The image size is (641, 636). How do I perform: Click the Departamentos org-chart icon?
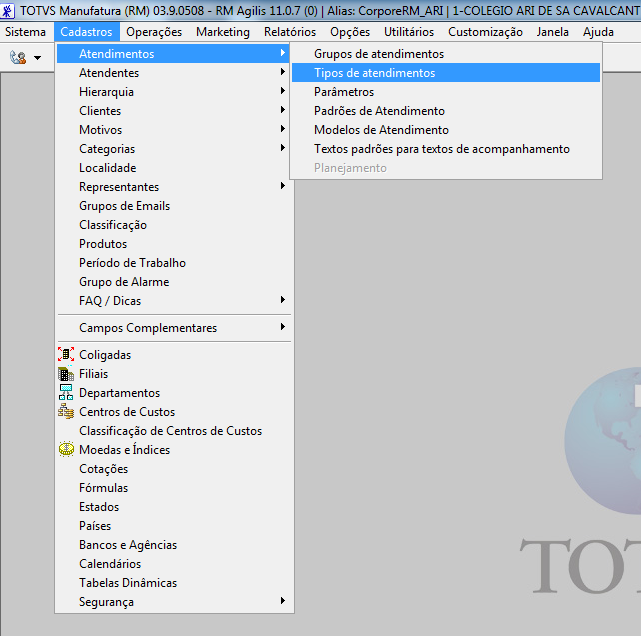(66, 392)
